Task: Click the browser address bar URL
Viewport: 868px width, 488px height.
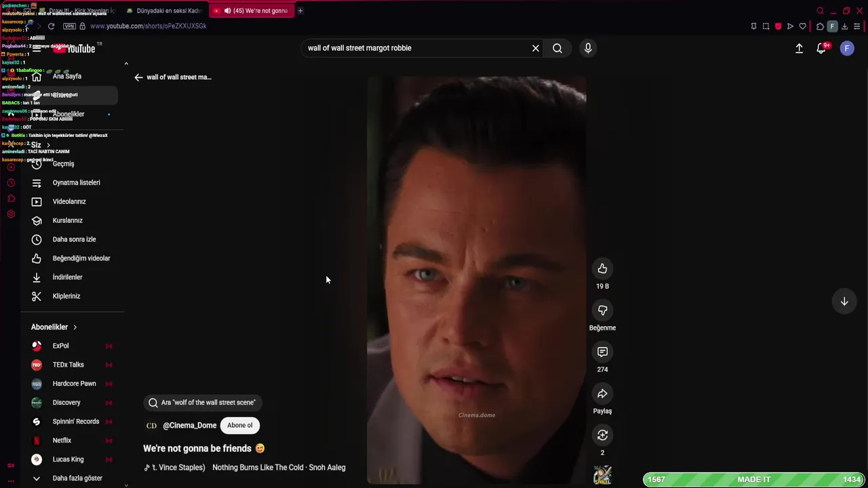Action: [x=148, y=26]
